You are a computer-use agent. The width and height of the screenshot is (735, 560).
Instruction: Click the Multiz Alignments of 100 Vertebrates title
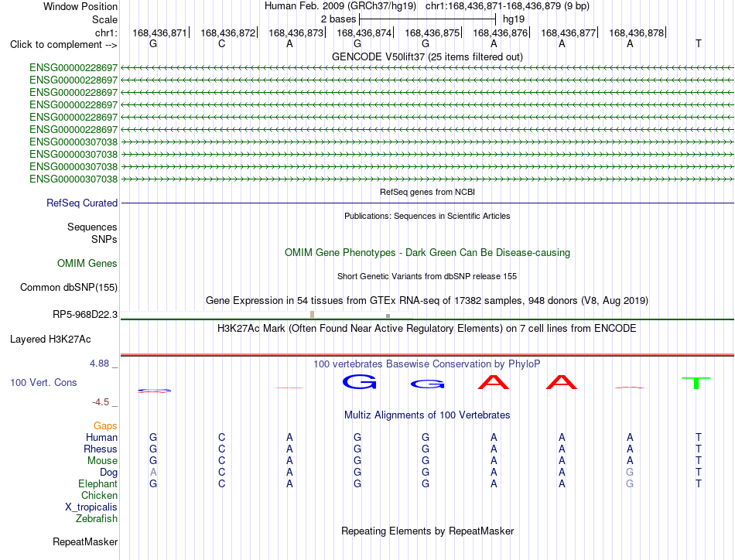click(427, 415)
